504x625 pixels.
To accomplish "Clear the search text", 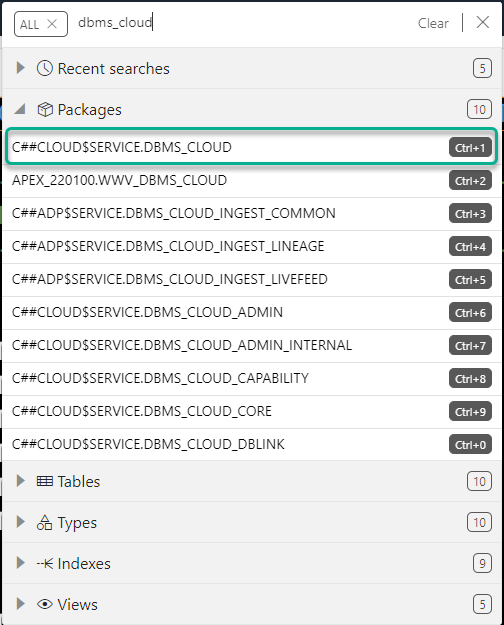I will click(x=433, y=23).
